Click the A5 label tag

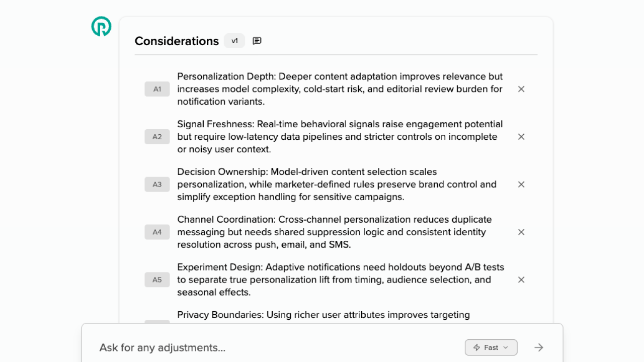[x=157, y=280]
